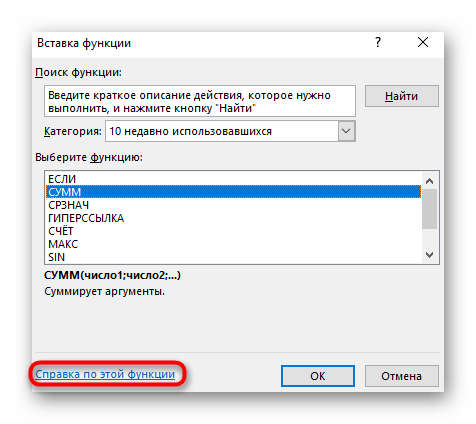This screenshot has height=424, width=476.
Task: Choose СРЗНАЧ from the function list
Action: tap(233, 205)
